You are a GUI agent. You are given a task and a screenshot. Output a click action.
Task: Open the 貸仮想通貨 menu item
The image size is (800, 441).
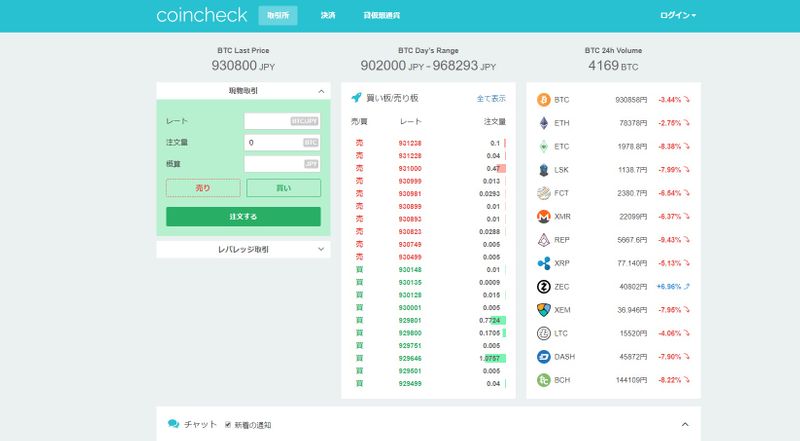382,15
